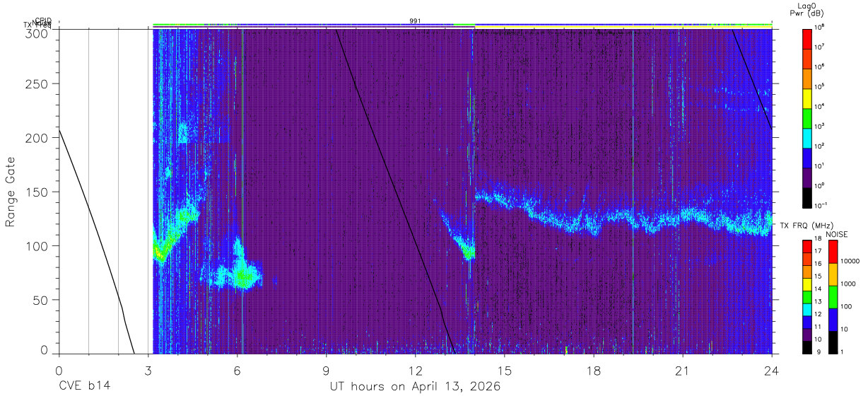The width and height of the screenshot is (868, 401).
Task: Click the '991' CPID value above plot
Action: 415,21
